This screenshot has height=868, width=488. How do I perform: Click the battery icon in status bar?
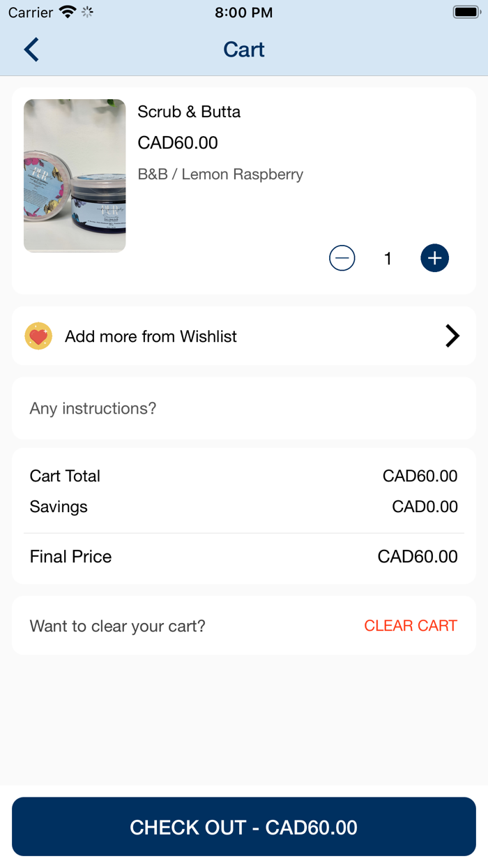point(466,13)
